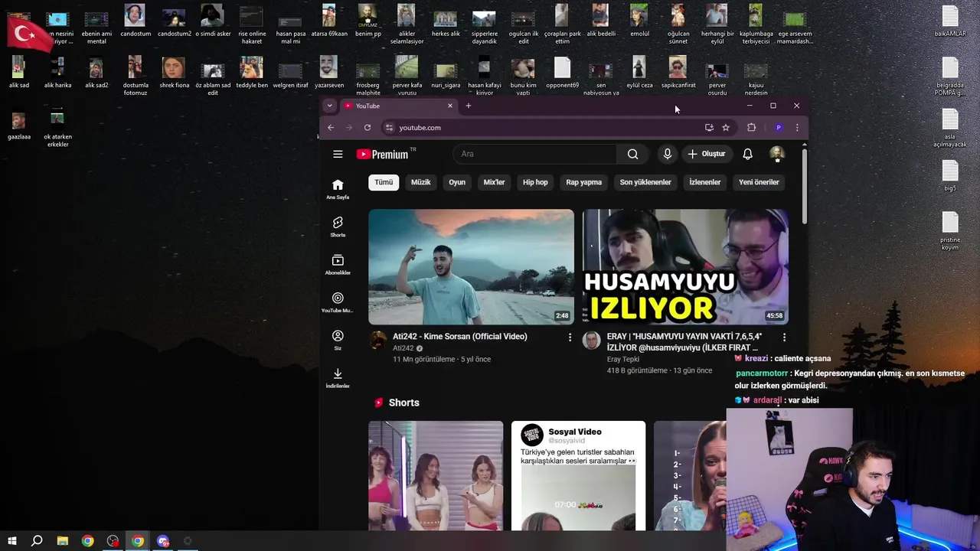
Task: Select the Hip hop filter chip
Action: pyautogui.click(x=535, y=182)
